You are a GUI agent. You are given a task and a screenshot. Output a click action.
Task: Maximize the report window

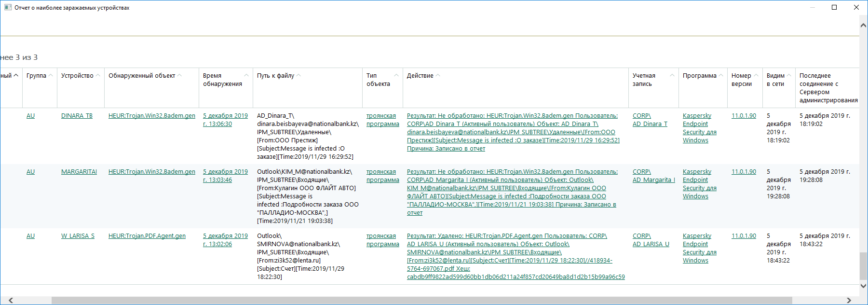point(834,7)
